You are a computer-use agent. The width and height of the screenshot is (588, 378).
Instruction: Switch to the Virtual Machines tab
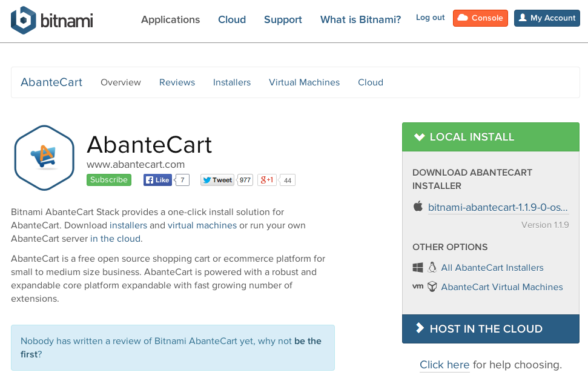[x=304, y=82]
